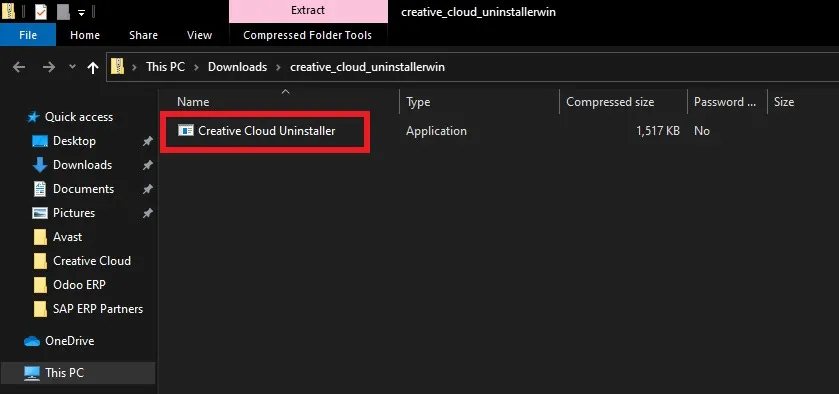
Task: Click the pin icon next to Documents
Action: tap(148, 189)
